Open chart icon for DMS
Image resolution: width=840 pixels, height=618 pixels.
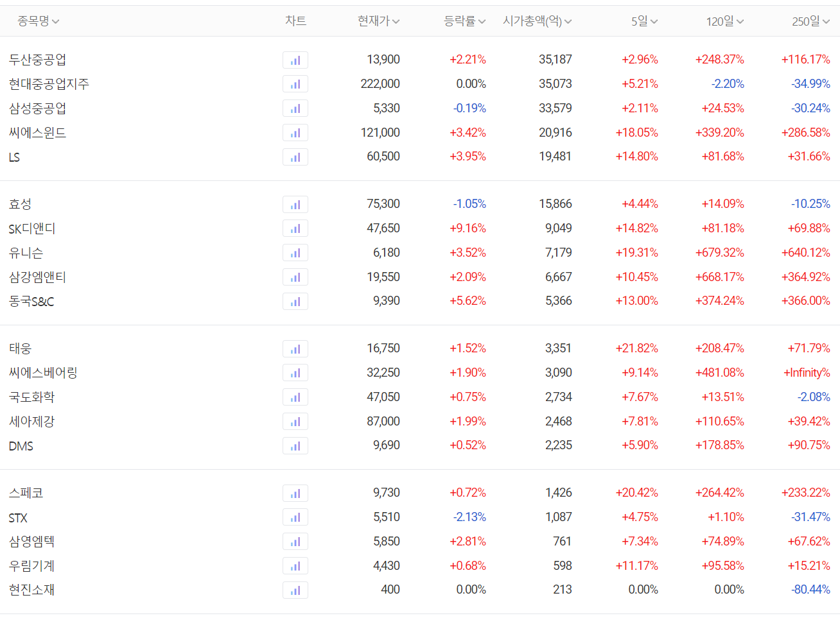pos(295,446)
